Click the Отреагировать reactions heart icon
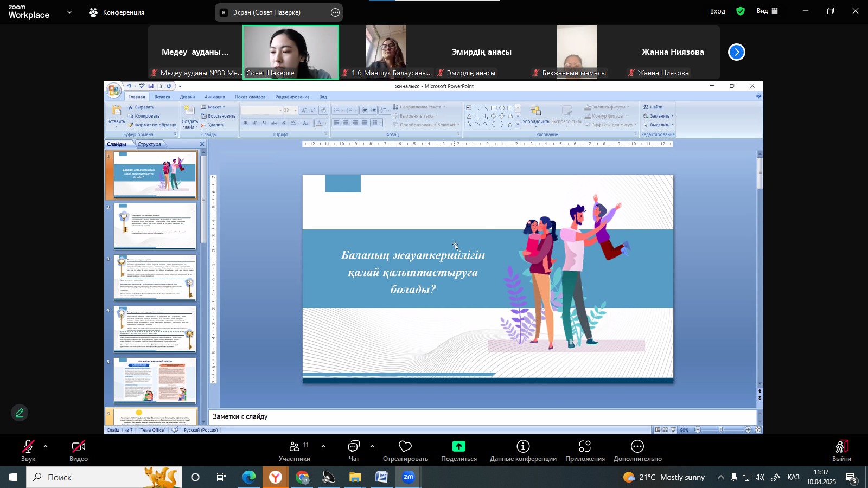This screenshot has width=868, height=488. (x=405, y=447)
